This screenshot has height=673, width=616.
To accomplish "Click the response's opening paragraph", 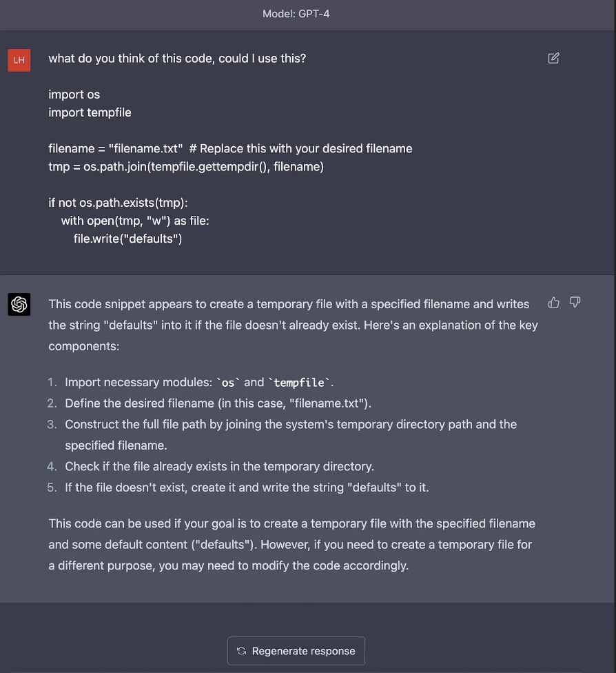I will click(x=293, y=325).
